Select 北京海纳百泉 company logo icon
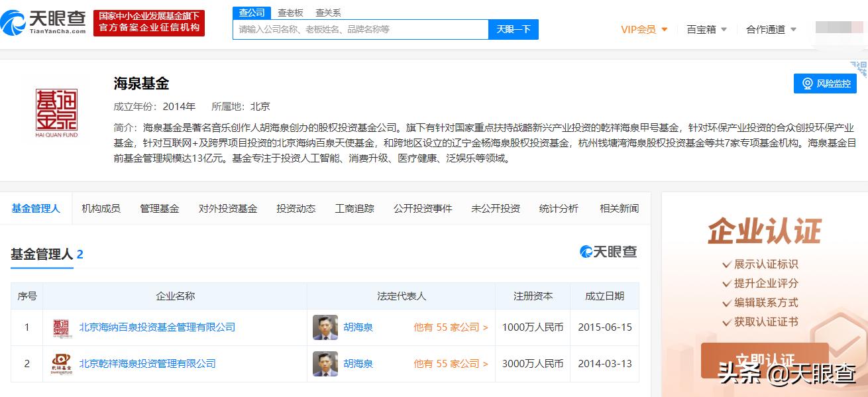This screenshot has width=868, height=397. pos(61,326)
